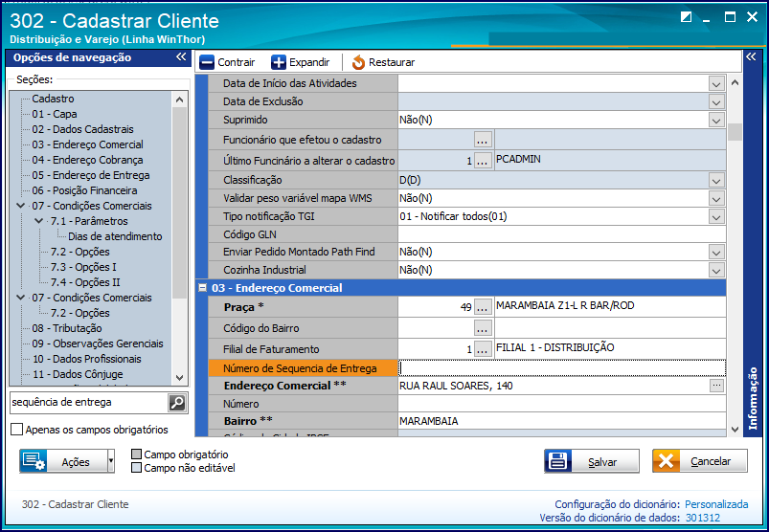Click the Expandir toolbar button label

309,63
